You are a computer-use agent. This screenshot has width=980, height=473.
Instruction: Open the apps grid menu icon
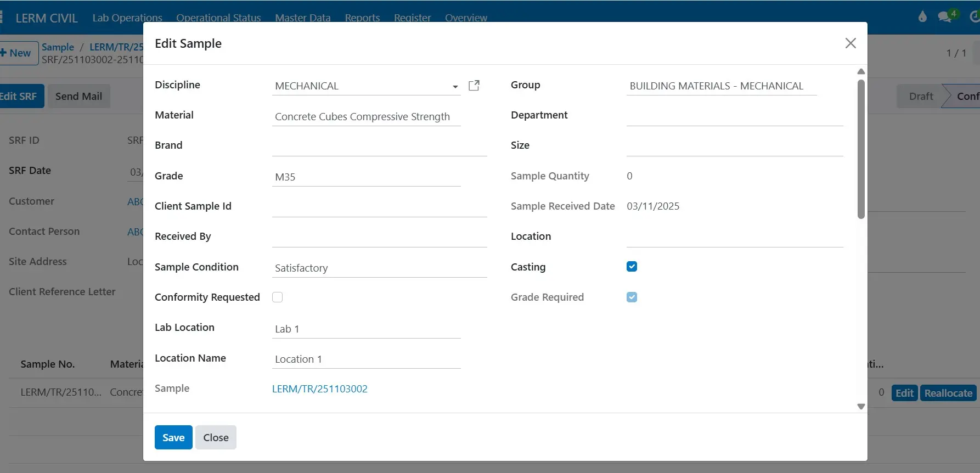click(x=2, y=18)
